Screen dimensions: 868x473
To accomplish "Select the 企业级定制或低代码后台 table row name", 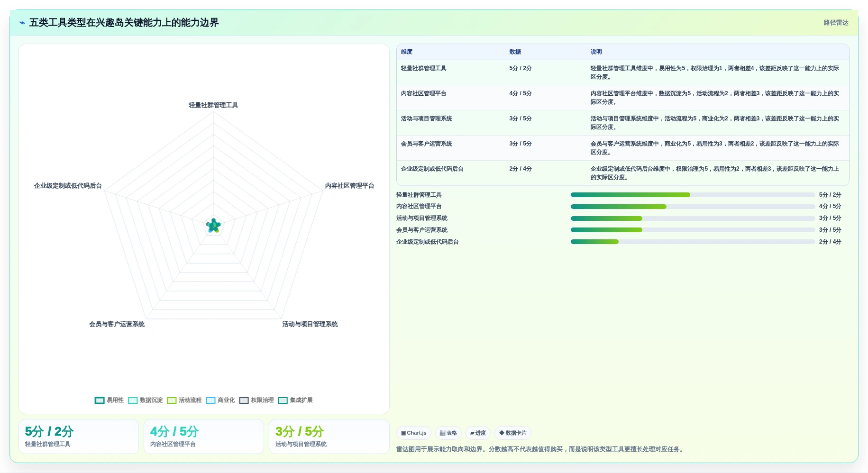I will coord(432,169).
